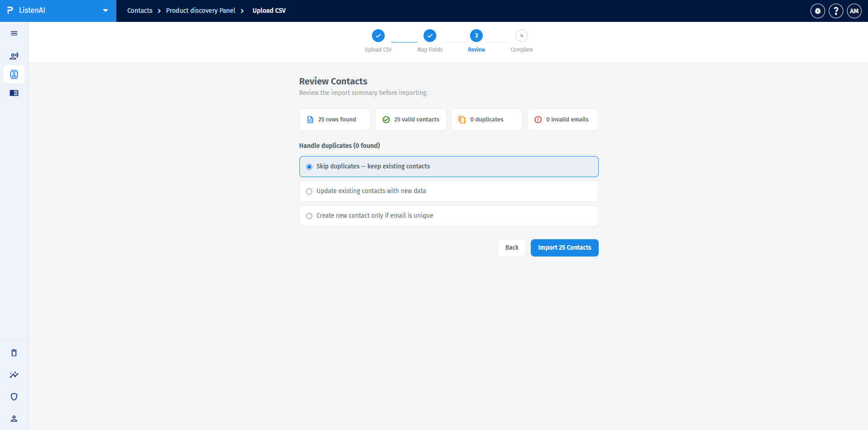Click the 25 valid contacts card
Image resolution: width=868 pixels, height=430 pixels.
tap(411, 120)
